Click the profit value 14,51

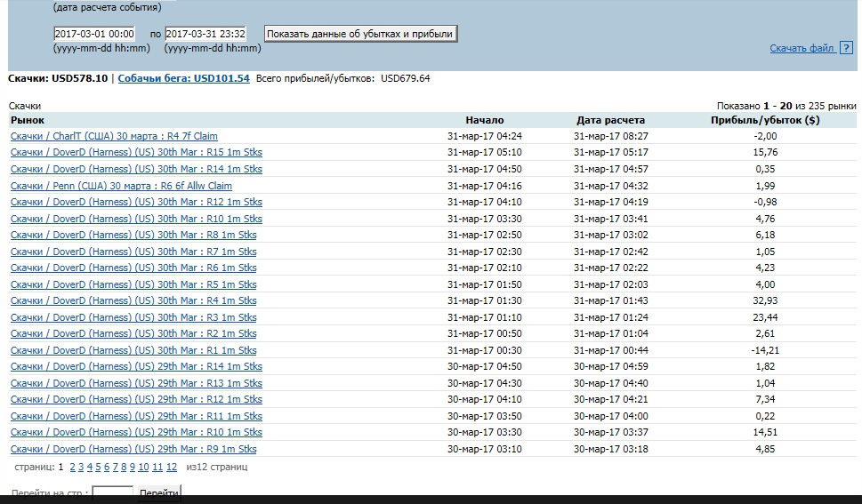click(765, 433)
